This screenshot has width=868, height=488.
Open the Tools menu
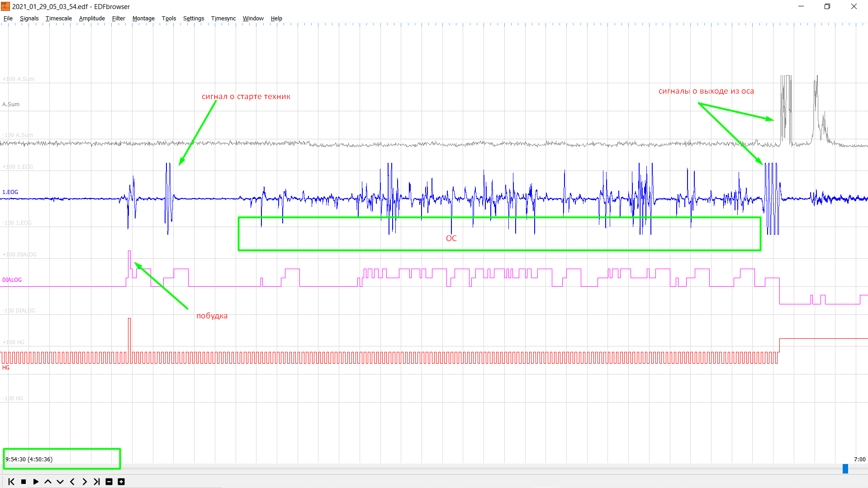click(x=169, y=19)
